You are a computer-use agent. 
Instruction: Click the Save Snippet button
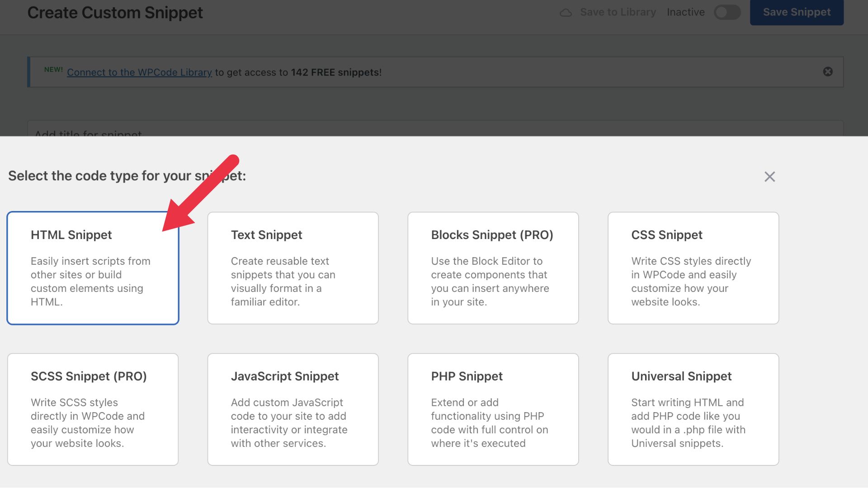pyautogui.click(x=797, y=12)
